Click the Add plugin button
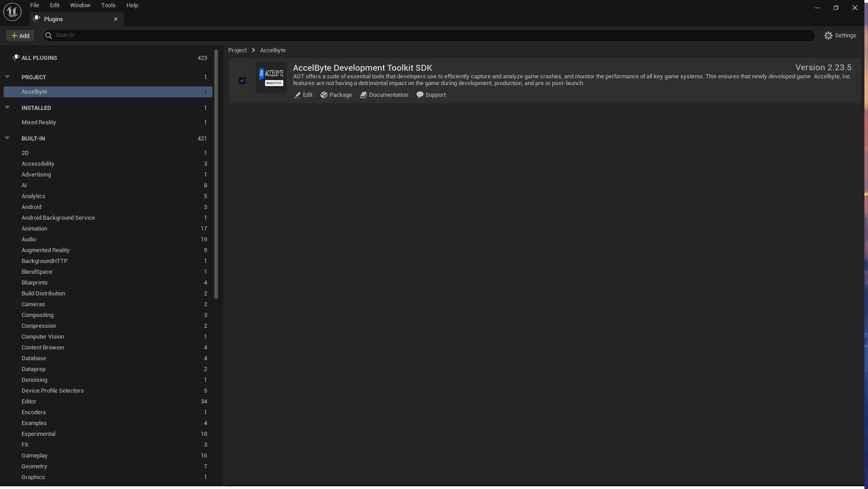 point(20,36)
